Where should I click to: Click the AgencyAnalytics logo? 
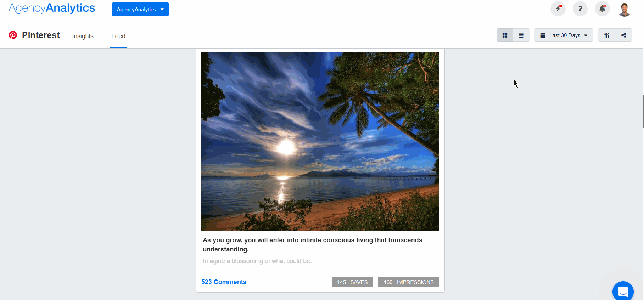pos(52,8)
